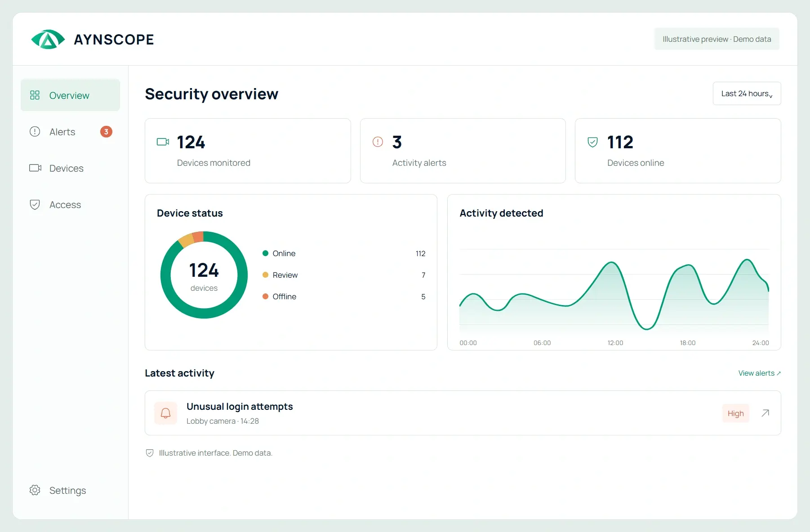Click the 06:00 axis label

pos(542,343)
